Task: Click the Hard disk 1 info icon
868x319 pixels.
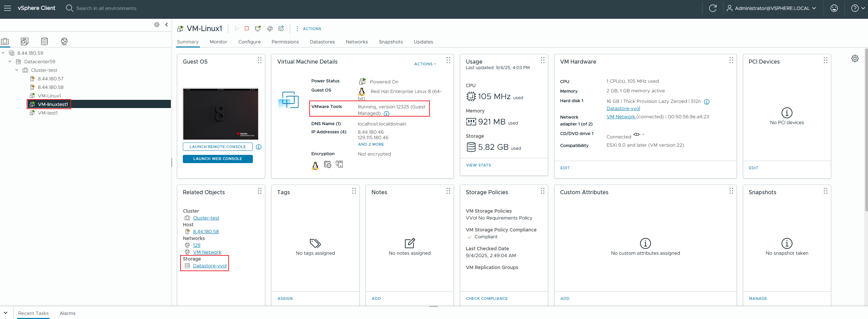Action: [x=707, y=102]
